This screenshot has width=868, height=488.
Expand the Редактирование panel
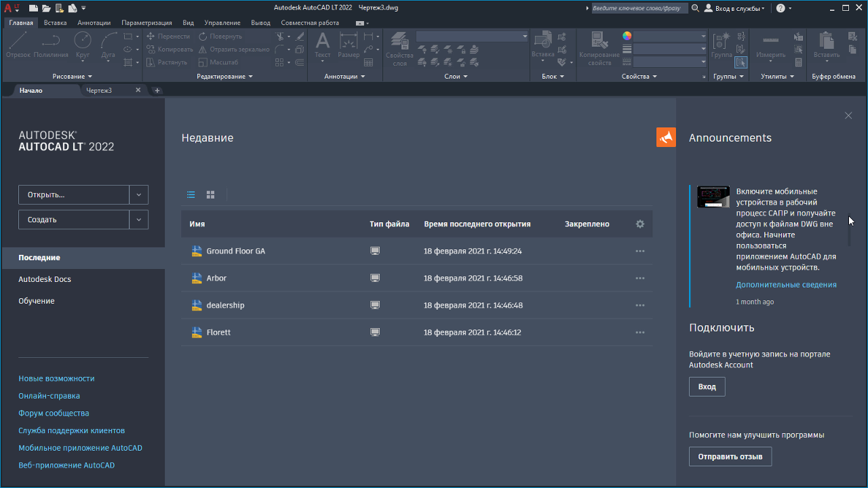pos(224,77)
